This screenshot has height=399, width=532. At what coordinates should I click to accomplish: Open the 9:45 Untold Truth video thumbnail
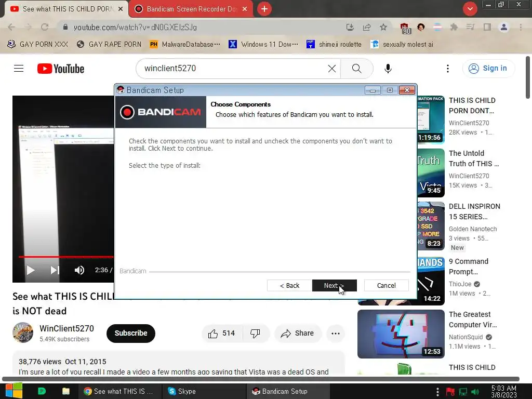(431, 173)
